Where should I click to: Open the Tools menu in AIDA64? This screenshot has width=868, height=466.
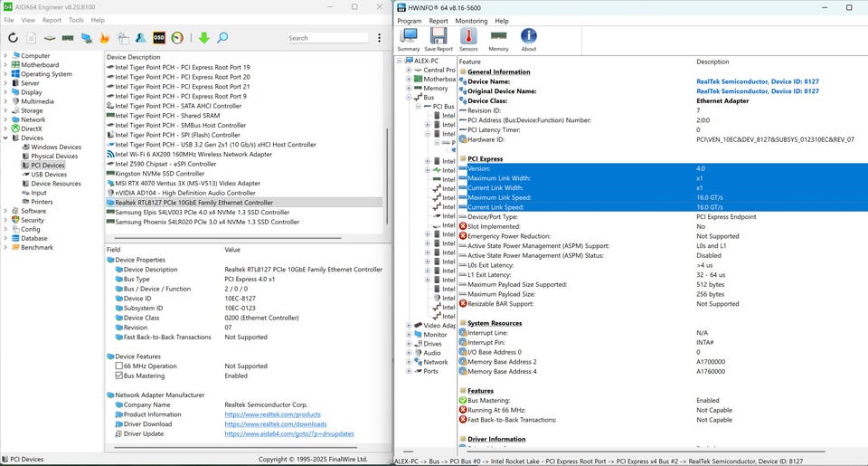(76, 19)
